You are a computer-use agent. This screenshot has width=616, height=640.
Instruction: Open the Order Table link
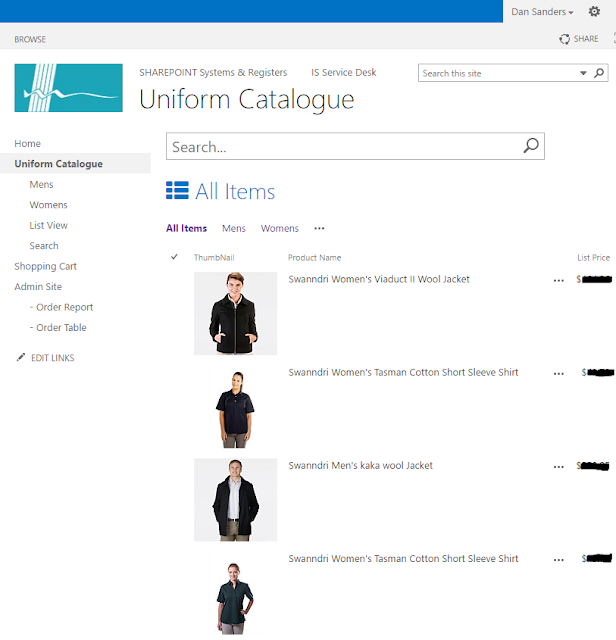click(x=58, y=327)
